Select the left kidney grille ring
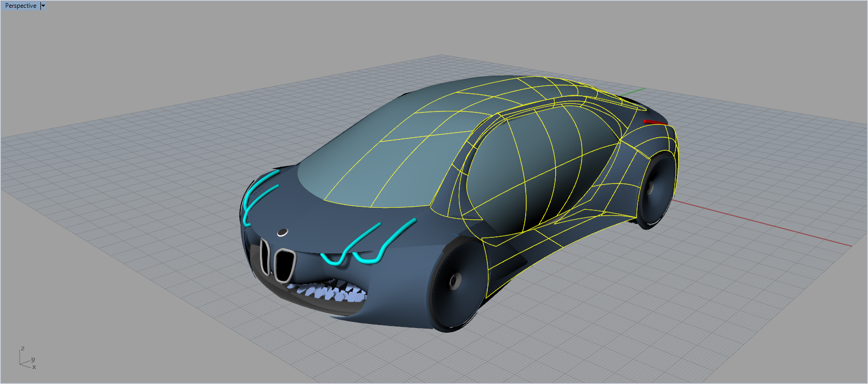Viewport: 868px width, 384px height. pyautogui.click(x=265, y=257)
